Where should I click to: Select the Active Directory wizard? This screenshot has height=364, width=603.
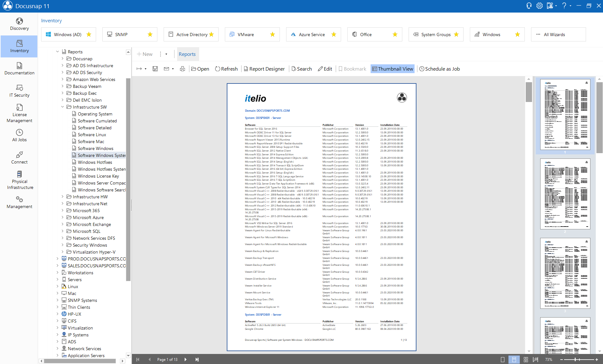[x=191, y=34]
